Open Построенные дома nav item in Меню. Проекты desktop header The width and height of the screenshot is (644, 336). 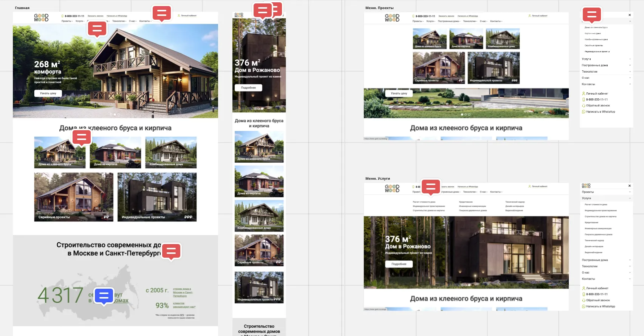pyautogui.click(x=449, y=21)
